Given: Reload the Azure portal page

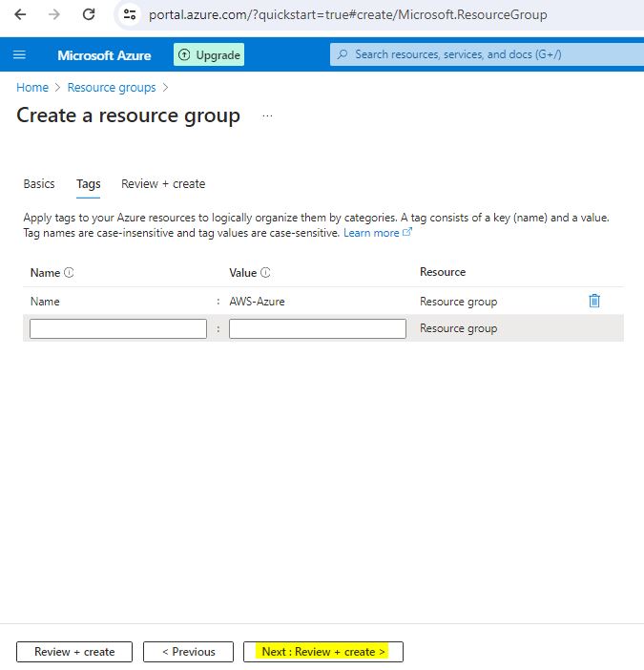Looking at the screenshot, I should 89,15.
